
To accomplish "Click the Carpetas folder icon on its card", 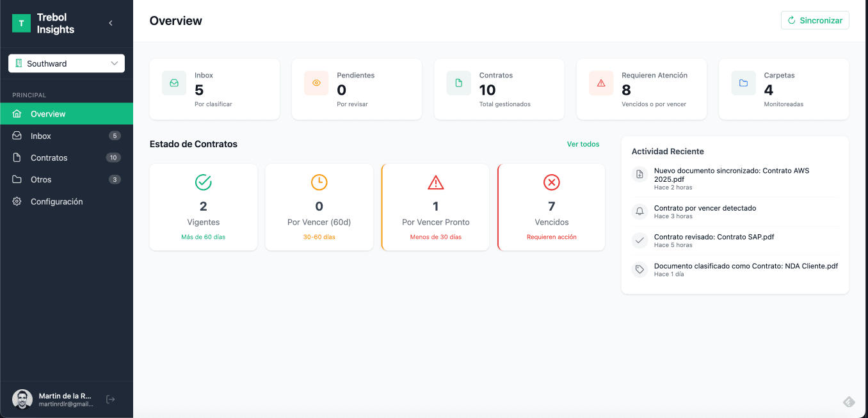I will pyautogui.click(x=743, y=83).
